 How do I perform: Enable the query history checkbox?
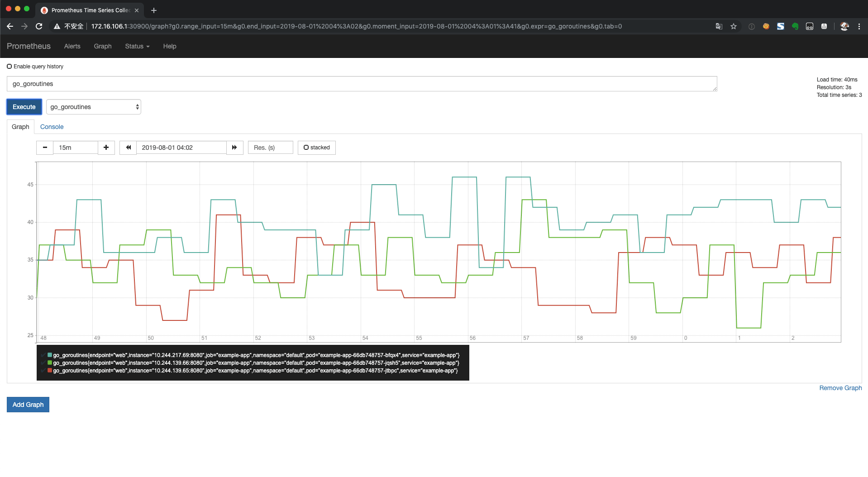[9, 67]
